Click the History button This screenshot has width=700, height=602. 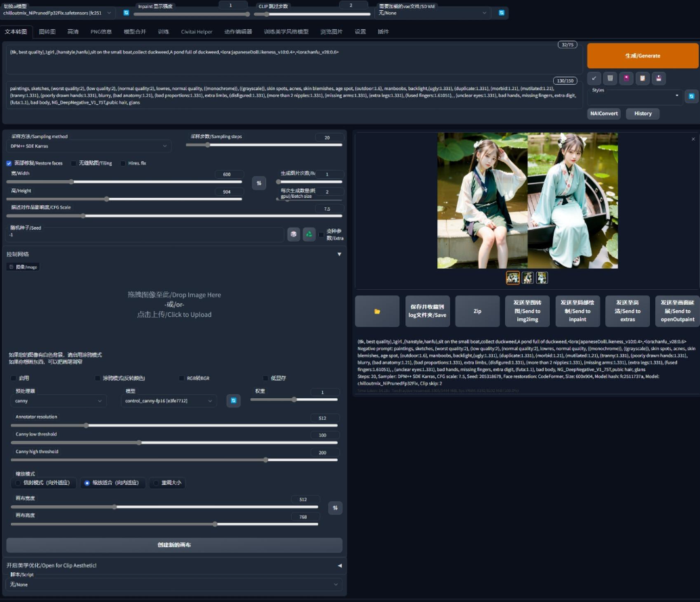[642, 114]
